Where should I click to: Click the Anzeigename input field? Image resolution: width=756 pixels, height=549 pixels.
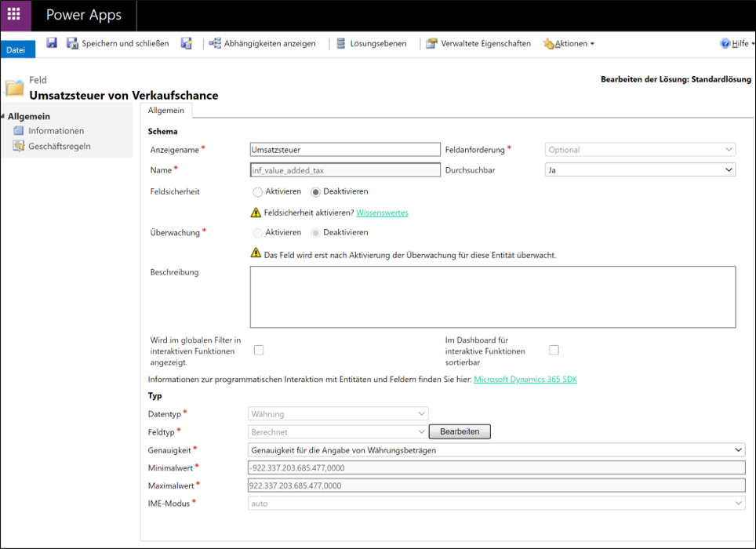point(345,150)
